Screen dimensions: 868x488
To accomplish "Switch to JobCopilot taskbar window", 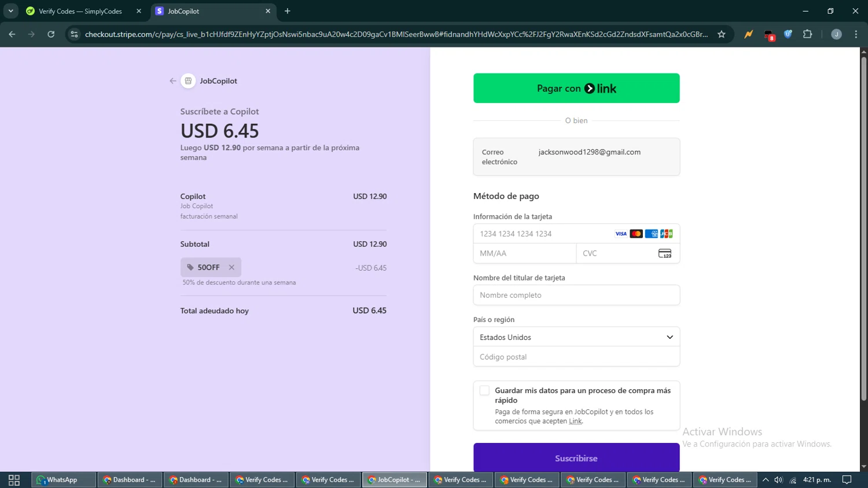I will [x=394, y=480].
